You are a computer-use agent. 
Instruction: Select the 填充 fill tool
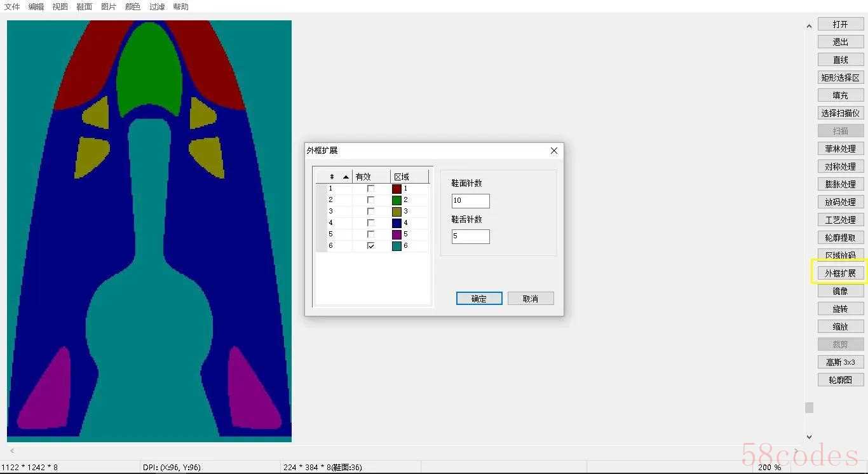click(840, 95)
